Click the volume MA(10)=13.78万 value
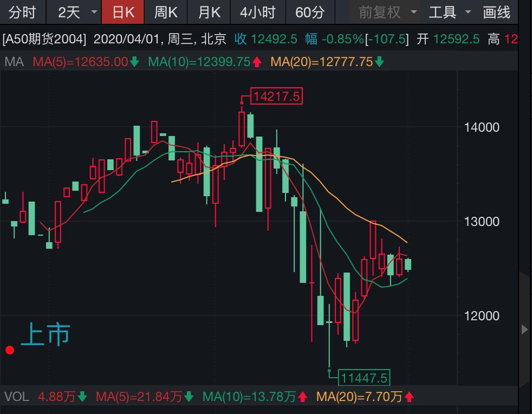532x414 pixels. click(249, 396)
